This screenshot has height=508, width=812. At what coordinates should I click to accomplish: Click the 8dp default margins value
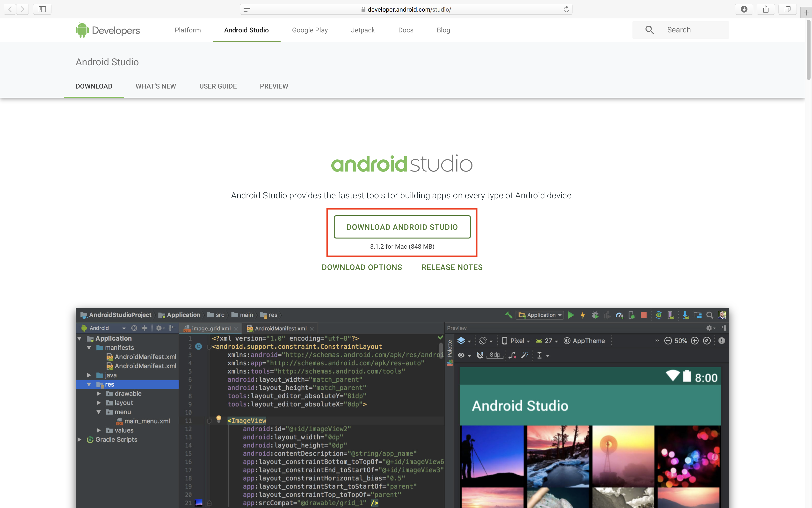495,355
